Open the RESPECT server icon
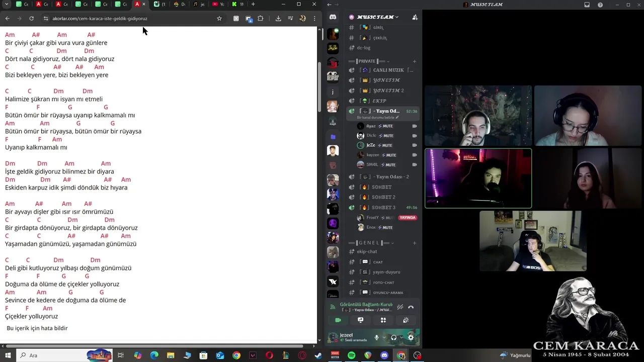Image resolution: width=644 pixels, height=362 pixels. [x=333, y=76]
